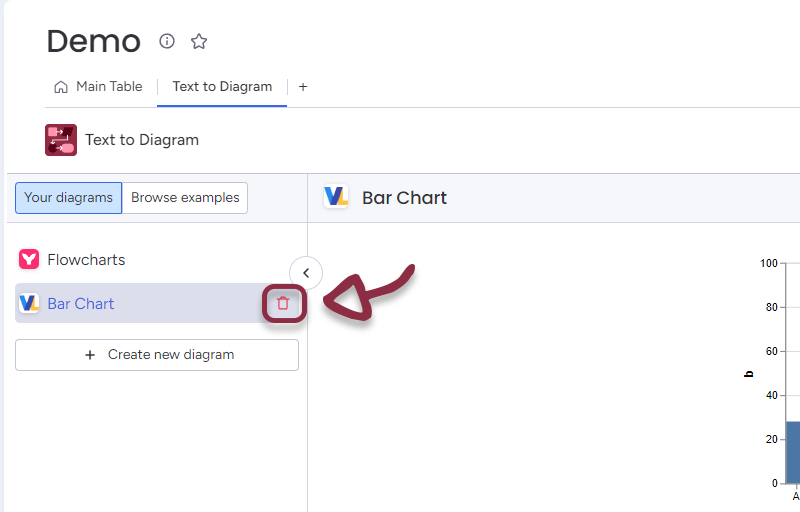Click the blue bar in the chart

tap(792, 452)
